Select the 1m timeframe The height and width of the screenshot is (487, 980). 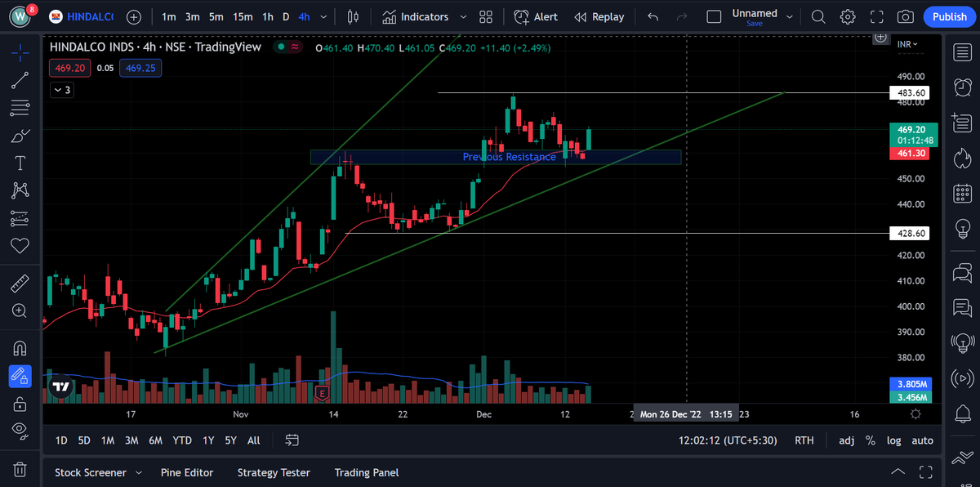(168, 16)
